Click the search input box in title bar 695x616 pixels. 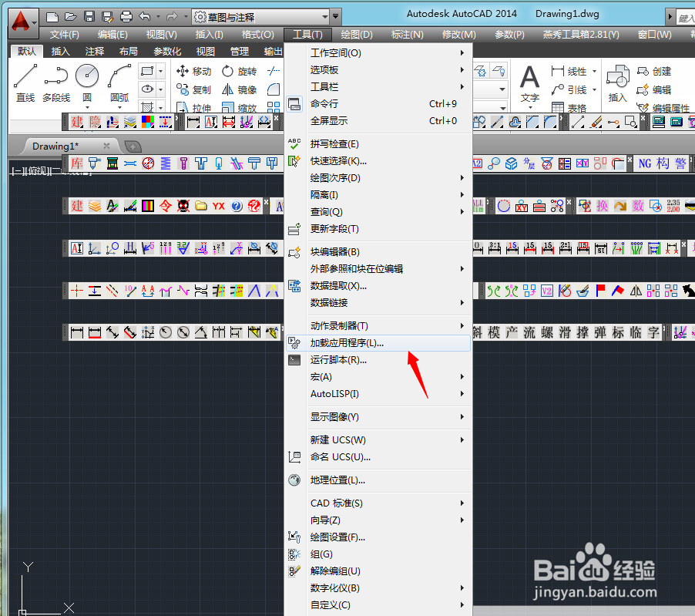pyautogui.click(x=685, y=18)
